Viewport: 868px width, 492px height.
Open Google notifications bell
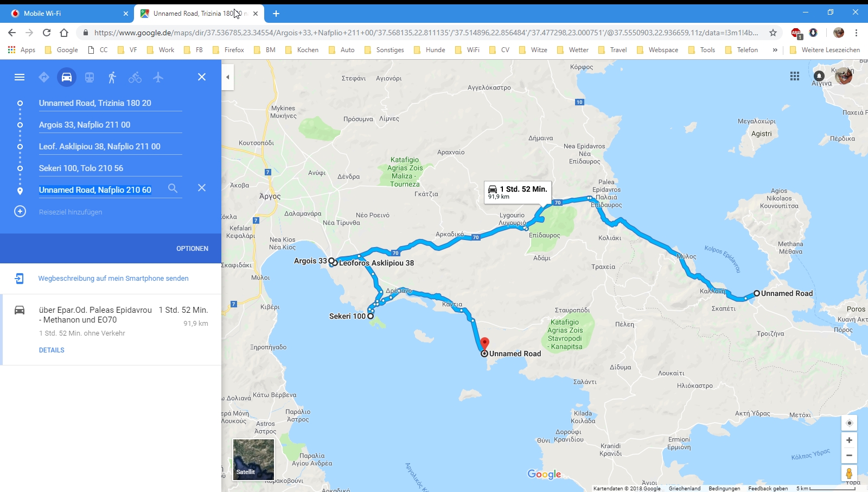(819, 76)
